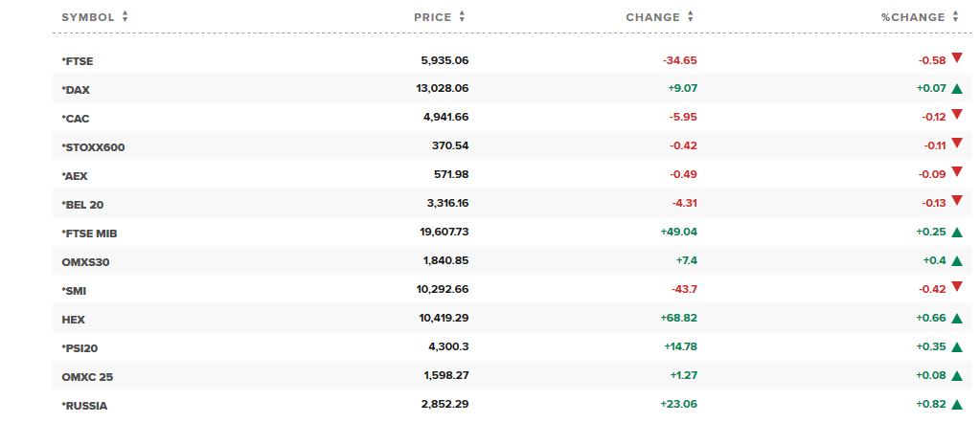This screenshot has height=445, width=980.
Task: Click red down arrow in *FTSE row
Action: [956, 58]
